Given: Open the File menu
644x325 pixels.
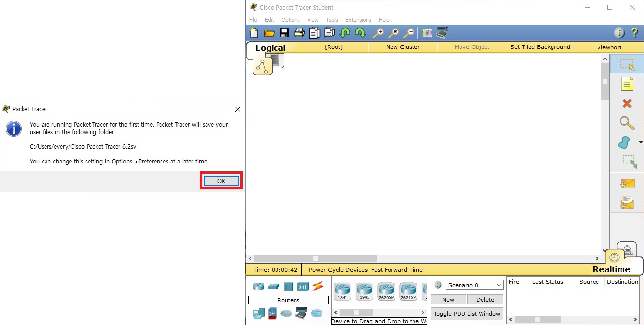Looking at the screenshot, I should click(x=253, y=20).
